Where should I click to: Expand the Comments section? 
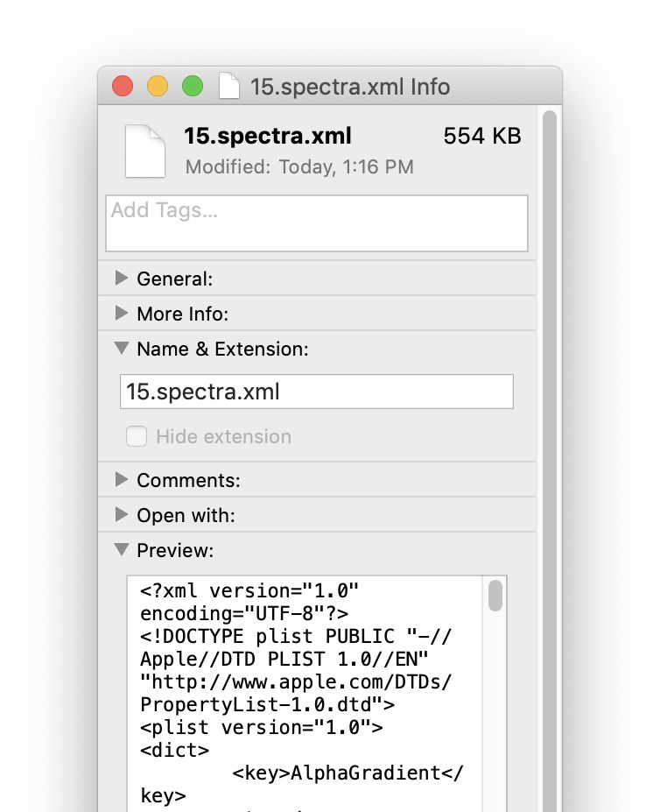[x=122, y=480]
